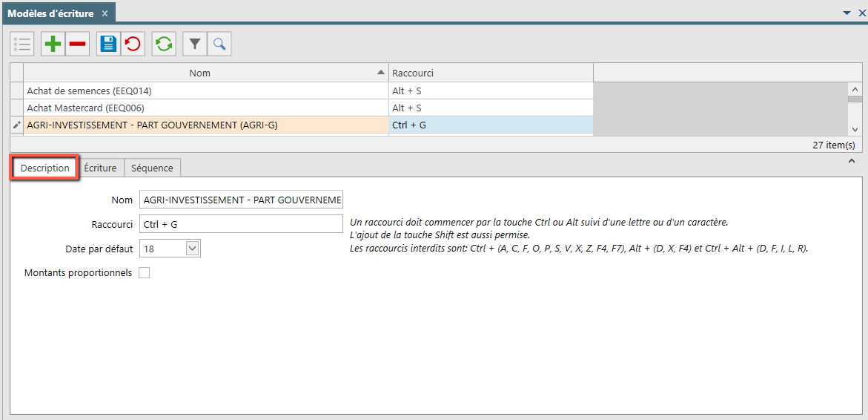Close the Modèles d'écriture tab
868x420 pixels.
point(105,13)
